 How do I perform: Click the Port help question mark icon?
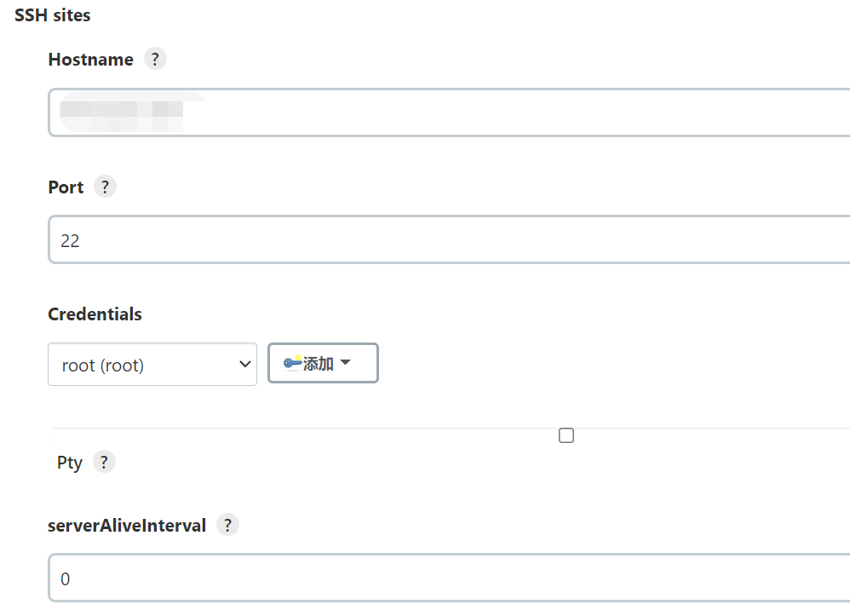tap(105, 187)
